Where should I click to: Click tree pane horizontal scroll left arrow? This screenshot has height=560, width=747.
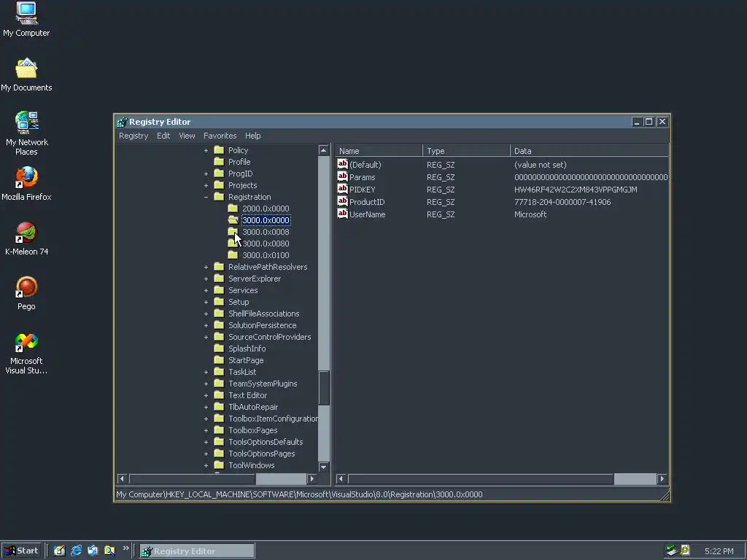click(x=122, y=478)
